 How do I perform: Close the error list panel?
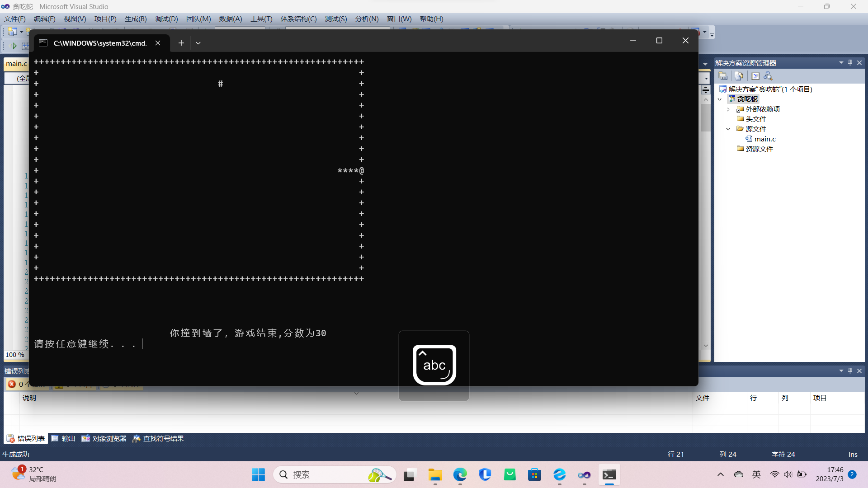[859, 371]
